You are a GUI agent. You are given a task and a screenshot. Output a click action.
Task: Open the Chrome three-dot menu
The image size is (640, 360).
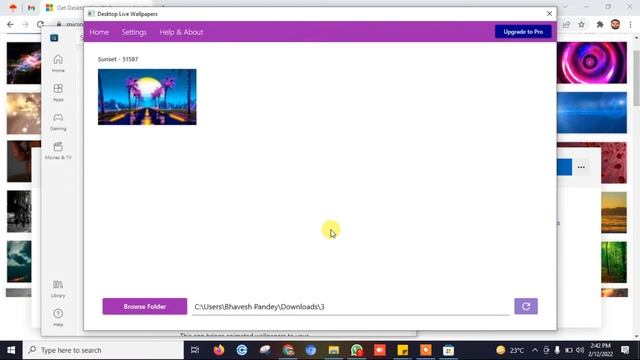coord(630,24)
